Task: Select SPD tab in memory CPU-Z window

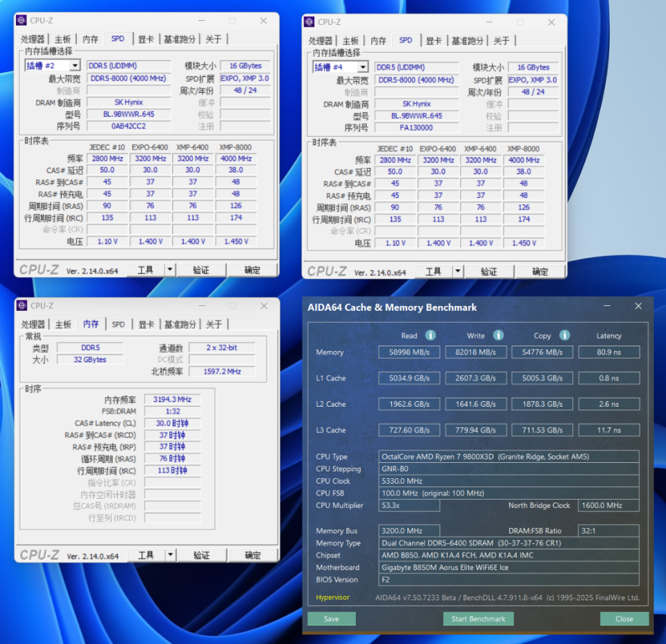Action: 119,324
